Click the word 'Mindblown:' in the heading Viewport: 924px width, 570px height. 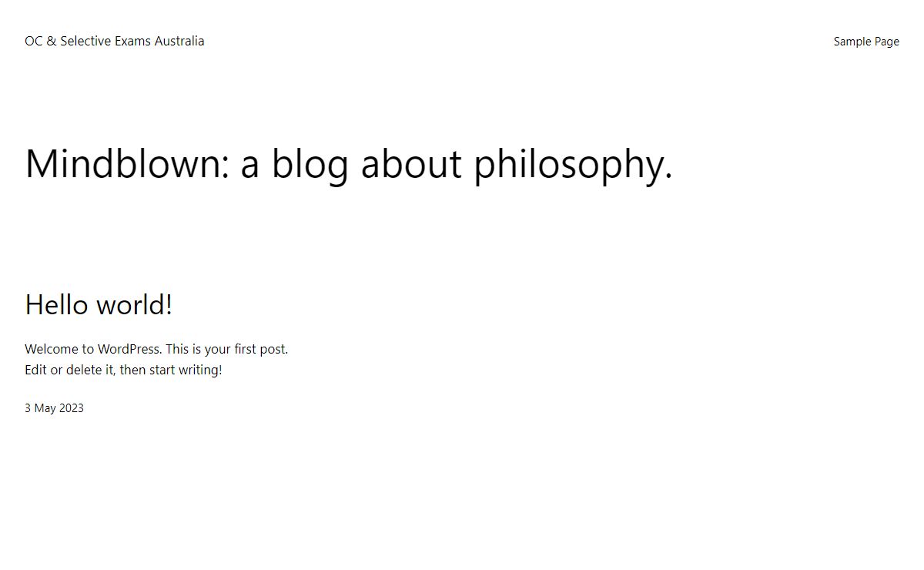[x=127, y=163]
